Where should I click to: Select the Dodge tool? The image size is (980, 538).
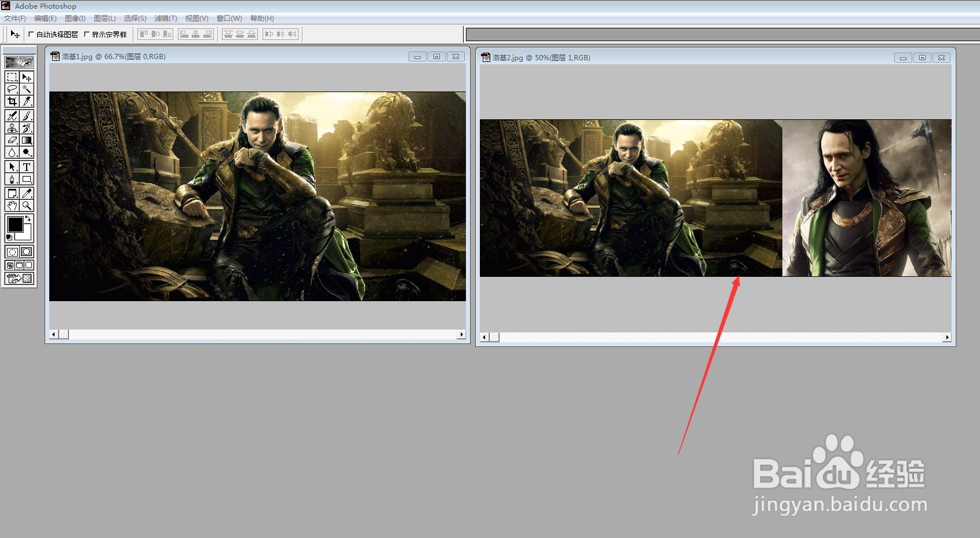27,152
